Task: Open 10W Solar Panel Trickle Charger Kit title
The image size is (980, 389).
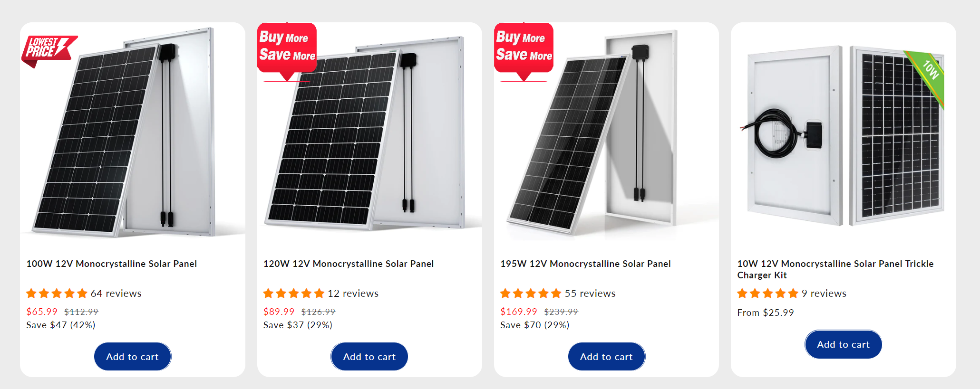Action: [x=835, y=269]
